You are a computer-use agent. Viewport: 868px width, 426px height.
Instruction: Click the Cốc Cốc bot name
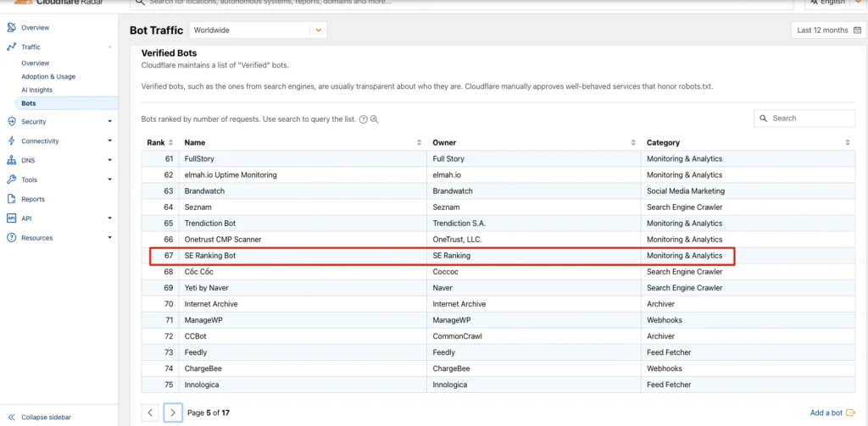tap(198, 272)
